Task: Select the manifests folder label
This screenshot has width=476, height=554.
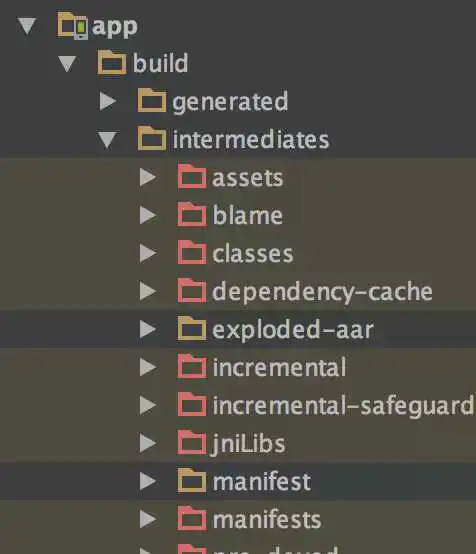Action: 267,520
